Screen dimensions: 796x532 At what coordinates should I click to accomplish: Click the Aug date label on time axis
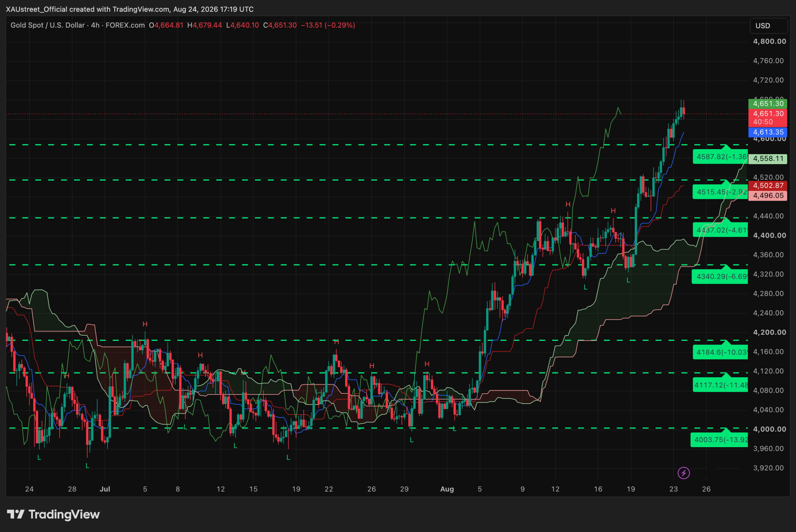447,489
